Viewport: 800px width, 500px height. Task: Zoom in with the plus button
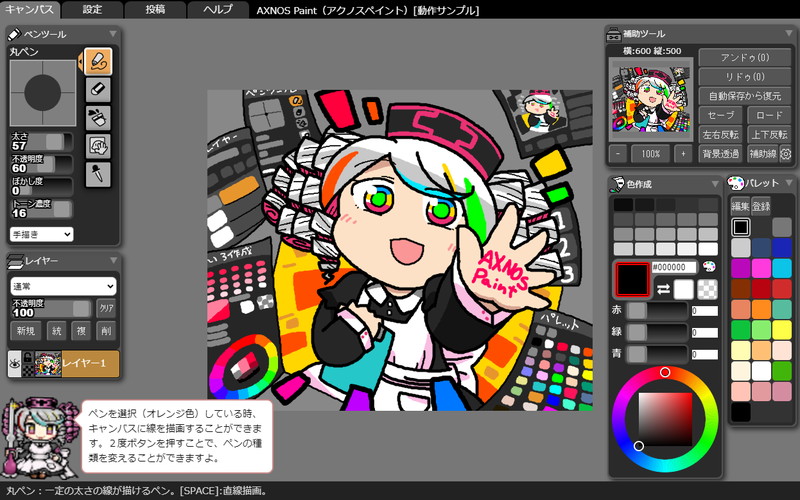click(683, 154)
